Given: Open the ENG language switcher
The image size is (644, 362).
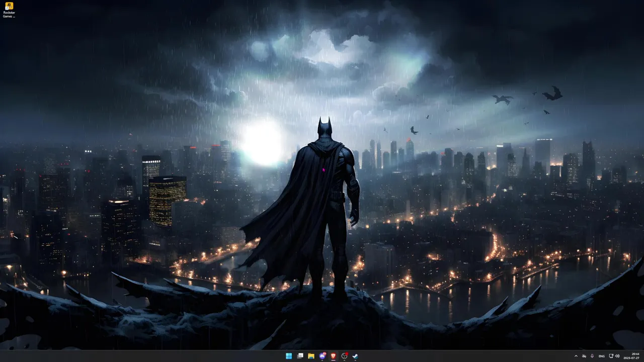Looking at the screenshot, I should [601, 356].
